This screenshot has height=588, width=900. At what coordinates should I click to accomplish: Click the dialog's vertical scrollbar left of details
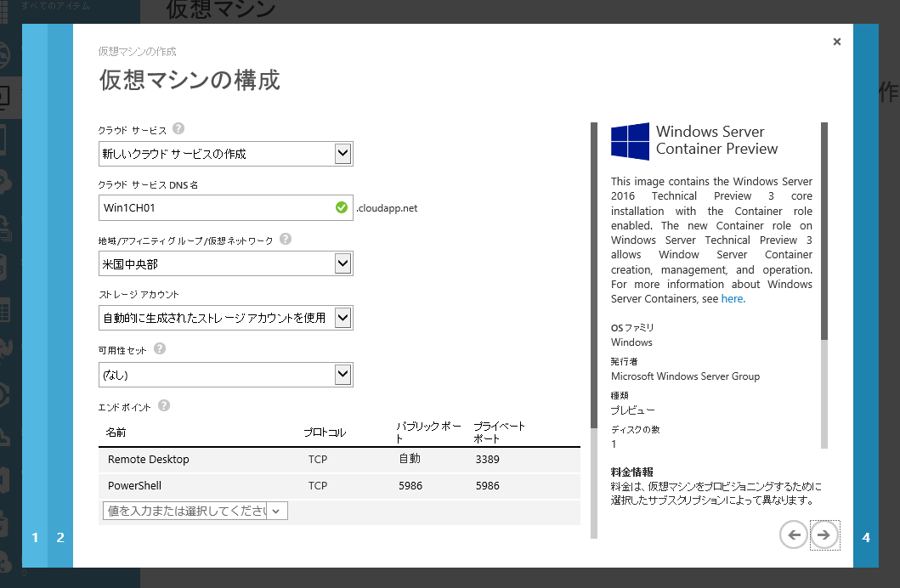tap(594, 275)
